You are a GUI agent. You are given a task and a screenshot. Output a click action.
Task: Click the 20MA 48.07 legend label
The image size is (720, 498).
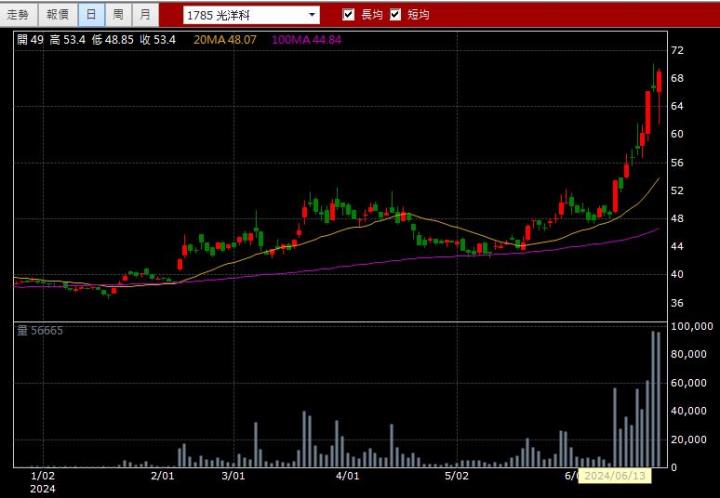[226, 39]
